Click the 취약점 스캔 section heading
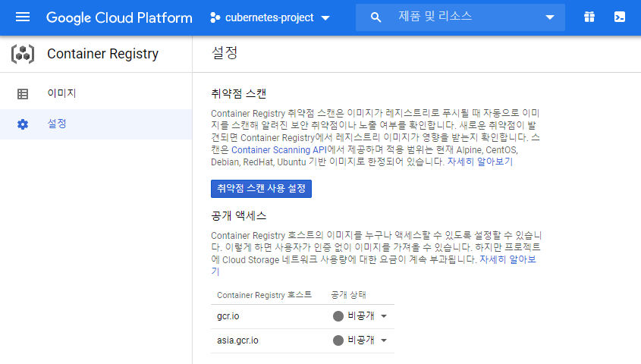The height and width of the screenshot is (364, 641). [239, 93]
